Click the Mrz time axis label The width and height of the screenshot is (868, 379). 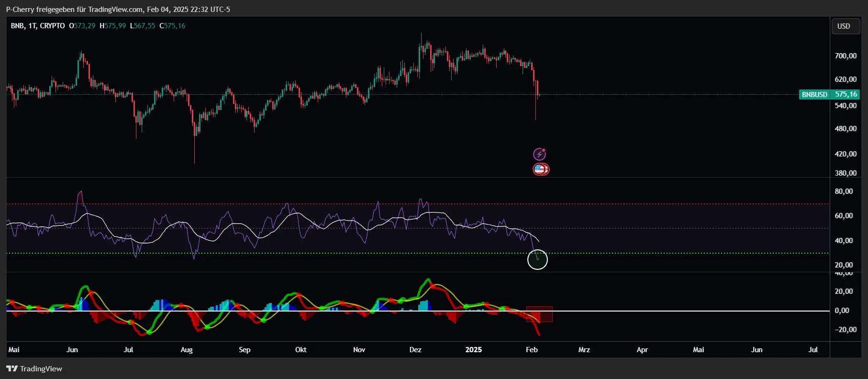pos(584,350)
